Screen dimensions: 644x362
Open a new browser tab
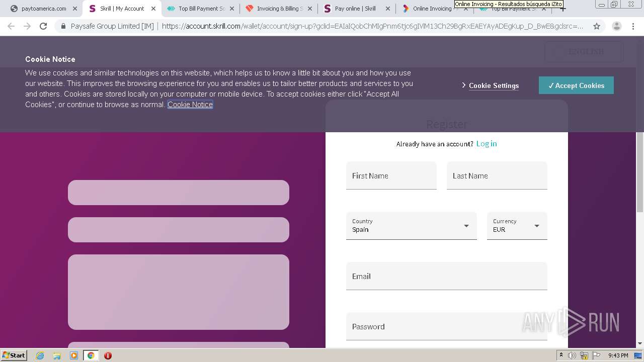(x=563, y=9)
